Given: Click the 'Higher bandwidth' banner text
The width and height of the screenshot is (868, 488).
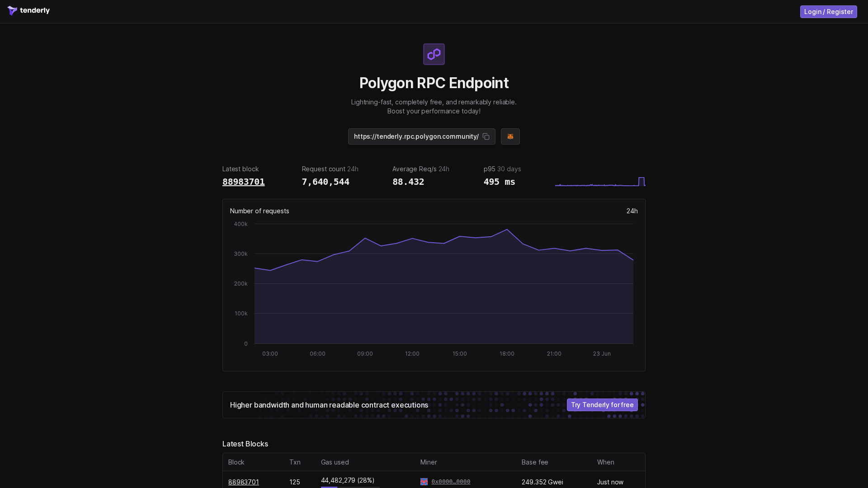Looking at the screenshot, I should tap(329, 405).
